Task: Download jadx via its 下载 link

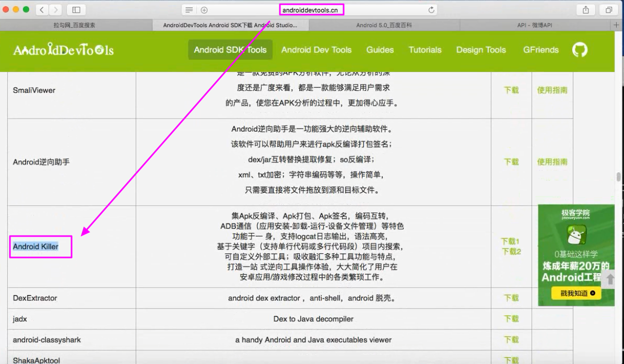Action: [x=511, y=319]
